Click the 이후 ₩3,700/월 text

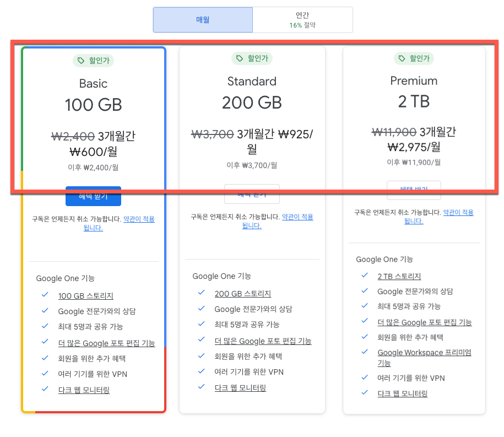(252, 165)
